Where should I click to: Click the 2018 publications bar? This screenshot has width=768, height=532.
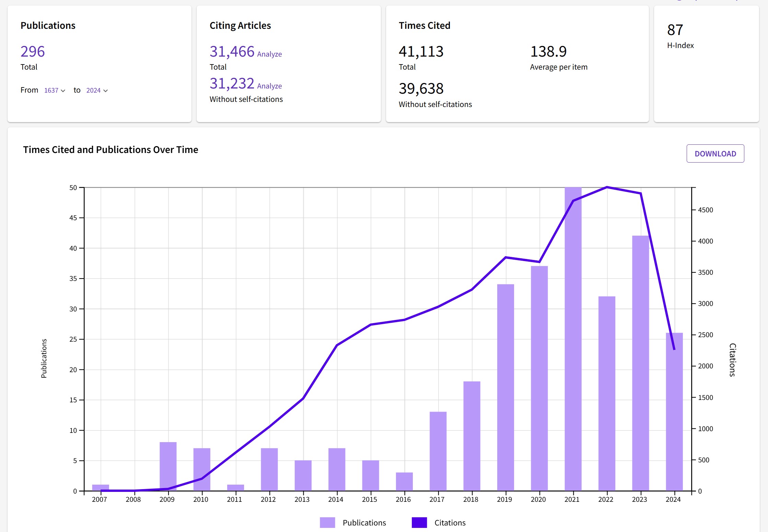472,436
